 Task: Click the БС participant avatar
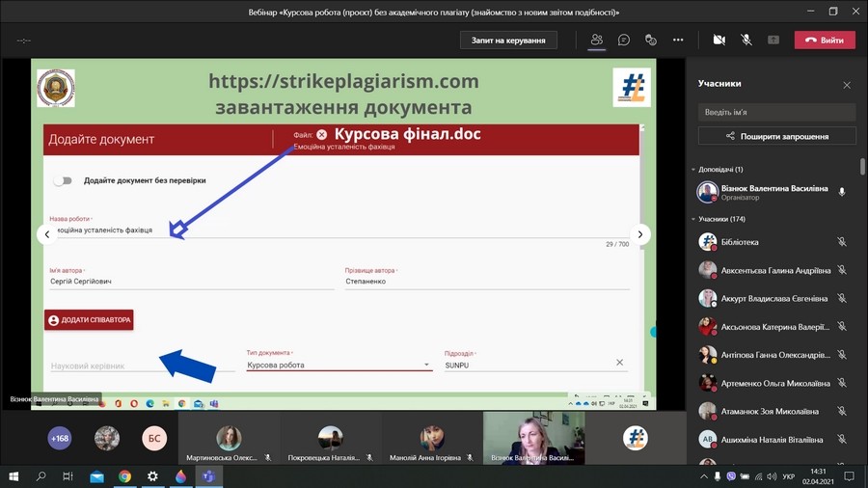[x=154, y=438]
